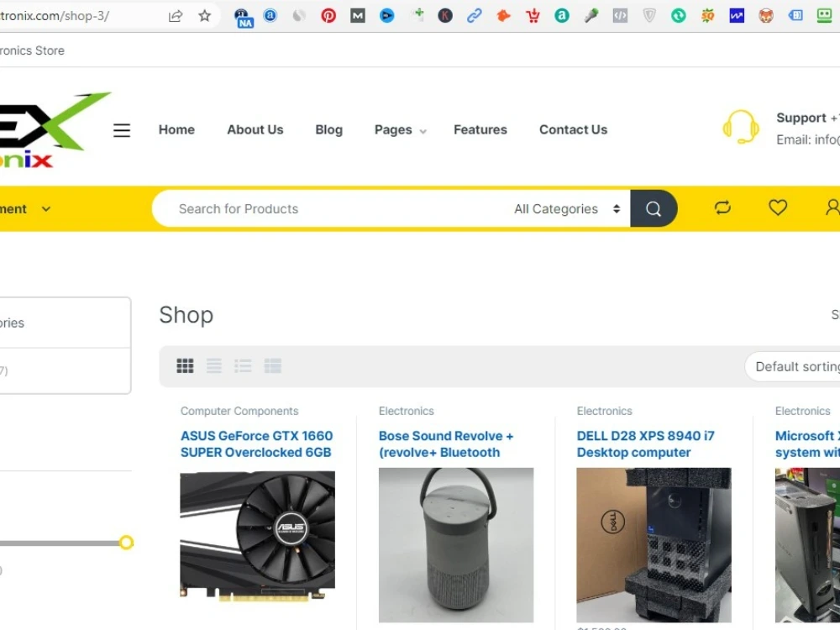The height and width of the screenshot is (630, 840).
Task: Click Electronics category above Bose speaker
Action: [406, 411]
